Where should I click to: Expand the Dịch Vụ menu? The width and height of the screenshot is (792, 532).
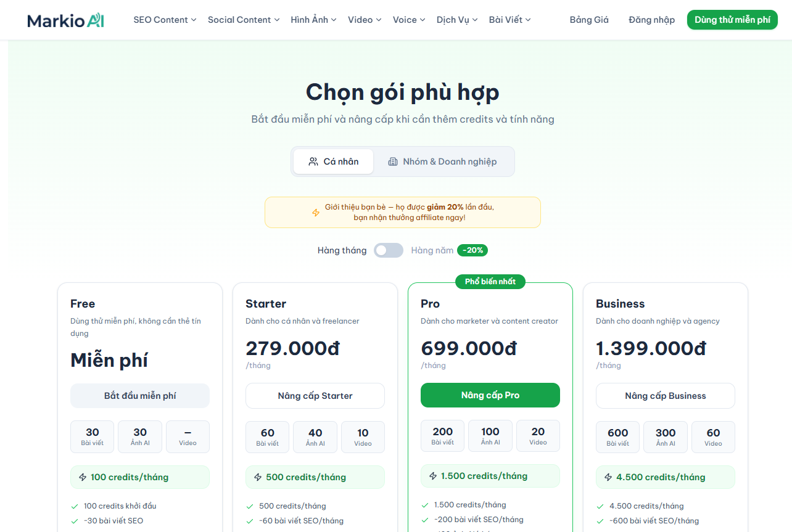pos(457,20)
